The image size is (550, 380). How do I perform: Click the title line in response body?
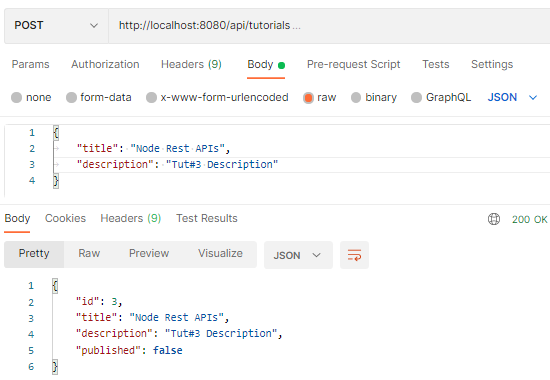coord(152,318)
